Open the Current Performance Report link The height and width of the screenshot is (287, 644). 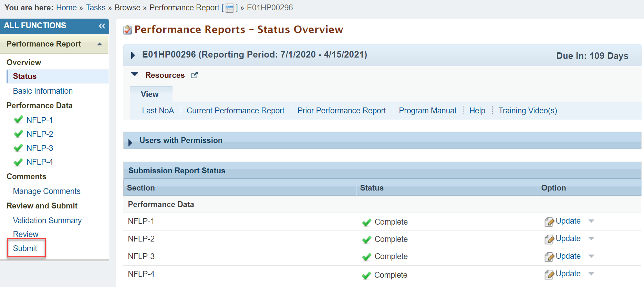coord(236,111)
